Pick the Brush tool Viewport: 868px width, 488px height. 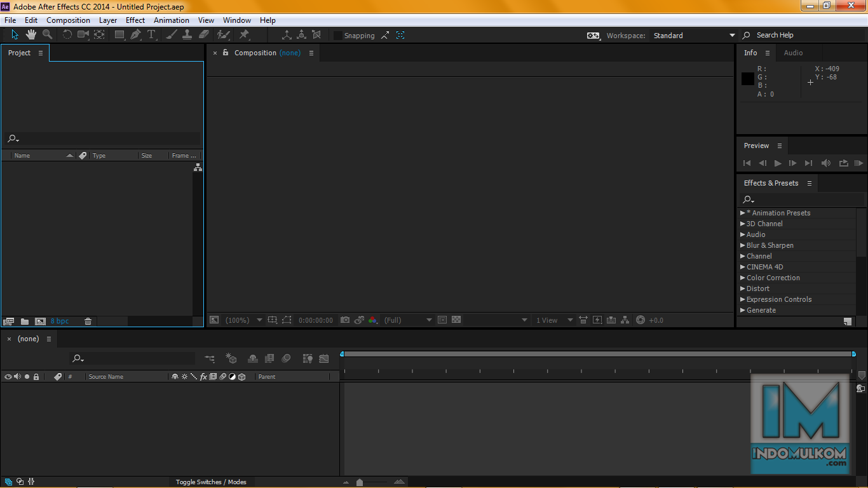click(x=170, y=35)
